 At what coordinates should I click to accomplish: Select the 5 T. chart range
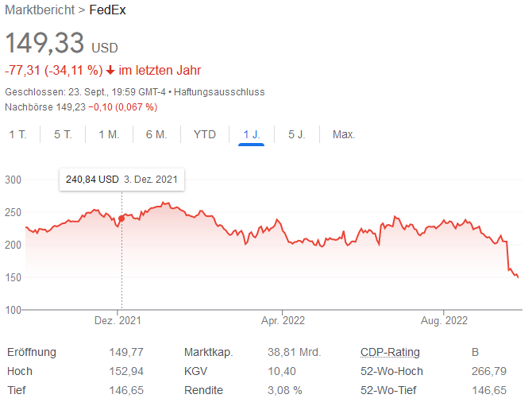tap(63, 134)
